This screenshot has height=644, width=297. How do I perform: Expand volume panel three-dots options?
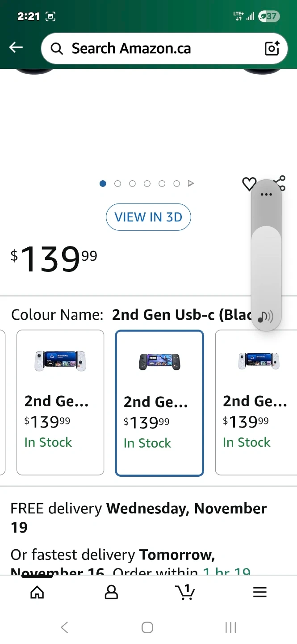[266, 195]
